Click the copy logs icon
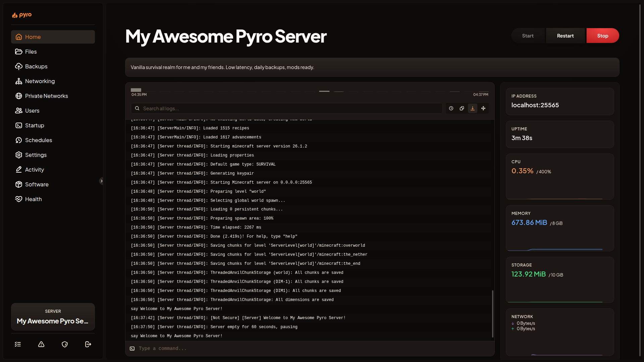644x362 pixels. tap(462, 108)
